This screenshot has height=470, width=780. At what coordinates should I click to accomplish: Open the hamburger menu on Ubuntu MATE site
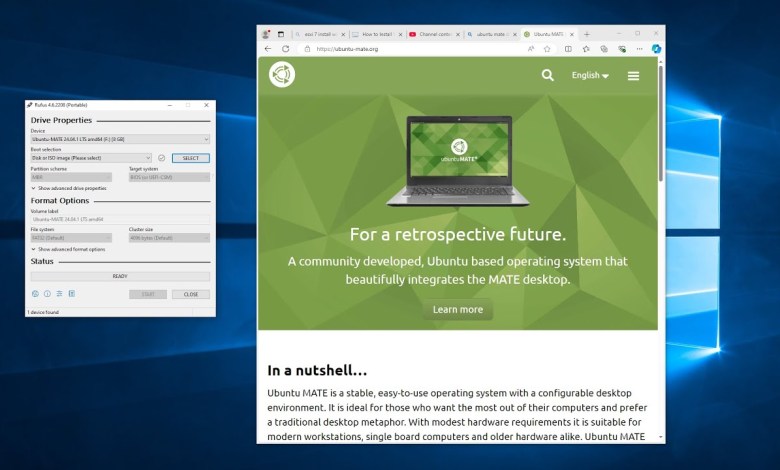click(633, 75)
